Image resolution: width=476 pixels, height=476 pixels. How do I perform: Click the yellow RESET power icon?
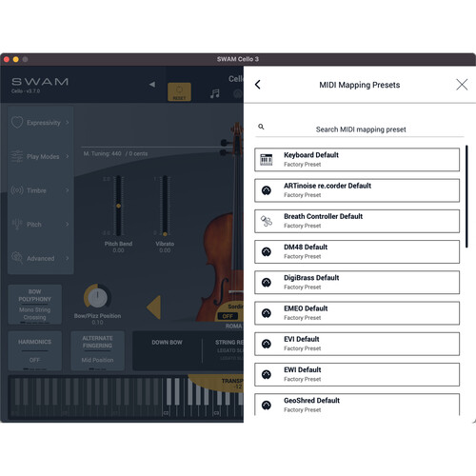point(179,92)
